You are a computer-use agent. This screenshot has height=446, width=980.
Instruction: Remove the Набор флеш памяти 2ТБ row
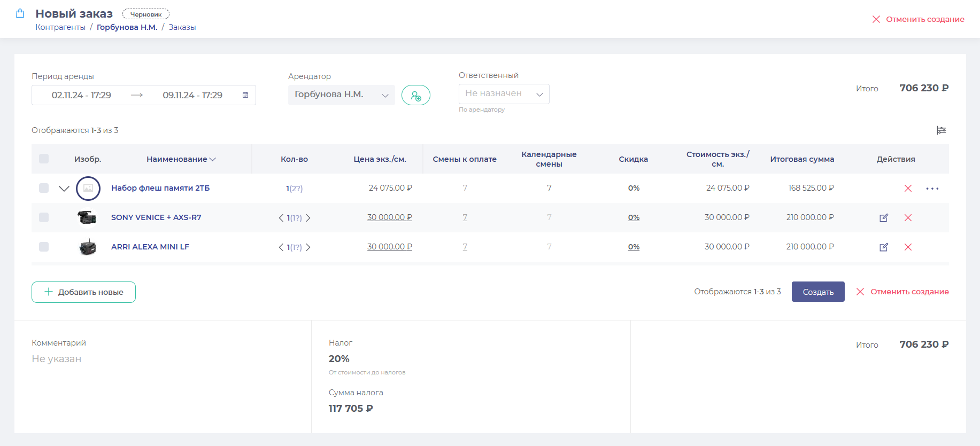[x=907, y=189]
